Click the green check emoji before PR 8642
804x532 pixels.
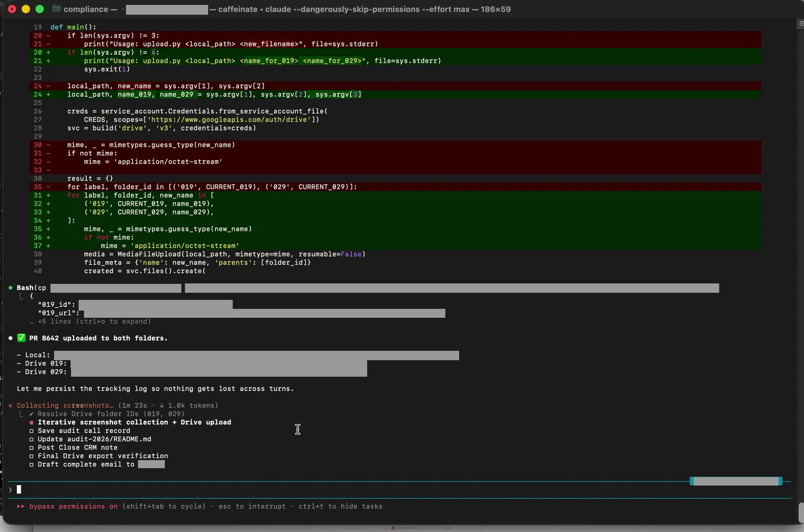[x=21, y=338]
